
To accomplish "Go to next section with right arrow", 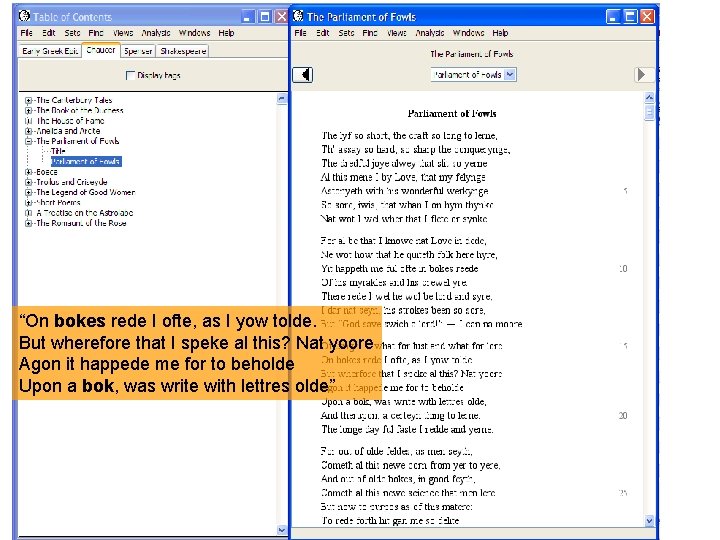I will click(x=642, y=75).
